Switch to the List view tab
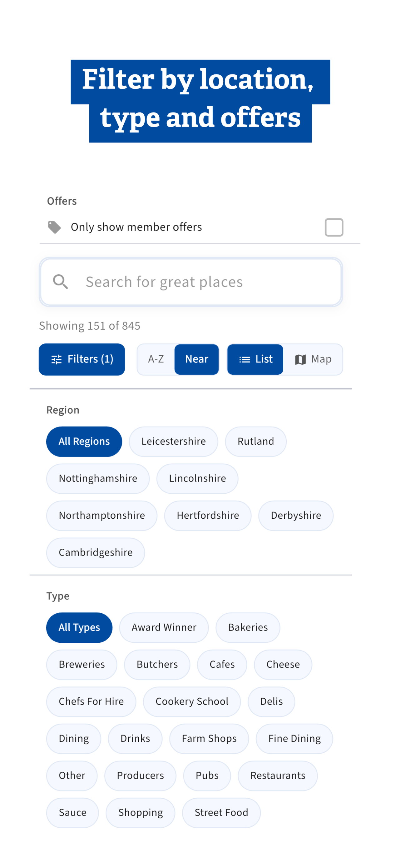The image size is (401, 868). tap(255, 359)
